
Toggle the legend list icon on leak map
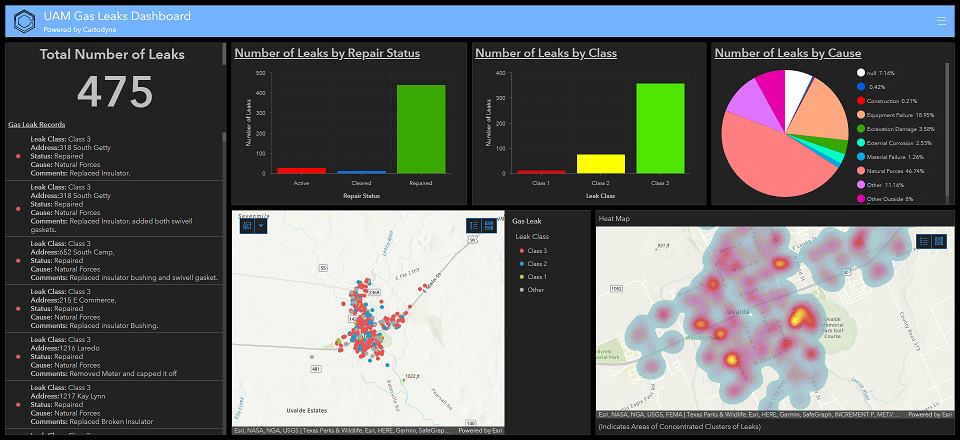pos(474,226)
